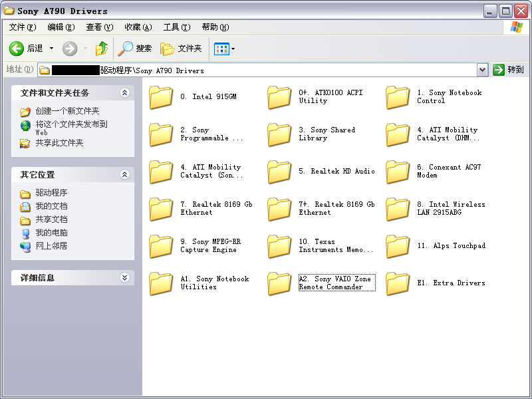Click the 10. Texas Instruments Memo... folder name
This screenshot has height=399, width=532.
pyautogui.click(x=336, y=245)
